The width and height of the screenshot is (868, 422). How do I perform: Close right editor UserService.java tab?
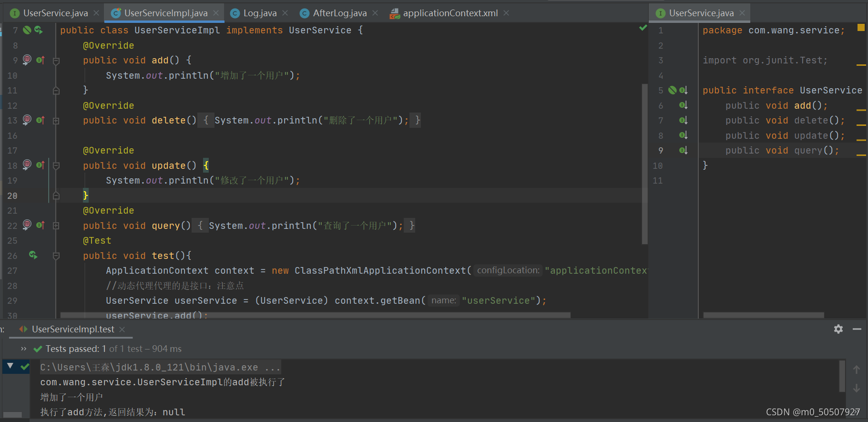pos(742,13)
